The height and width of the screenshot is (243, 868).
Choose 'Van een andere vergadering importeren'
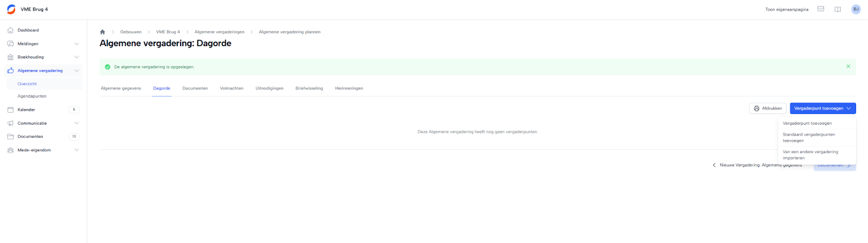(x=810, y=155)
